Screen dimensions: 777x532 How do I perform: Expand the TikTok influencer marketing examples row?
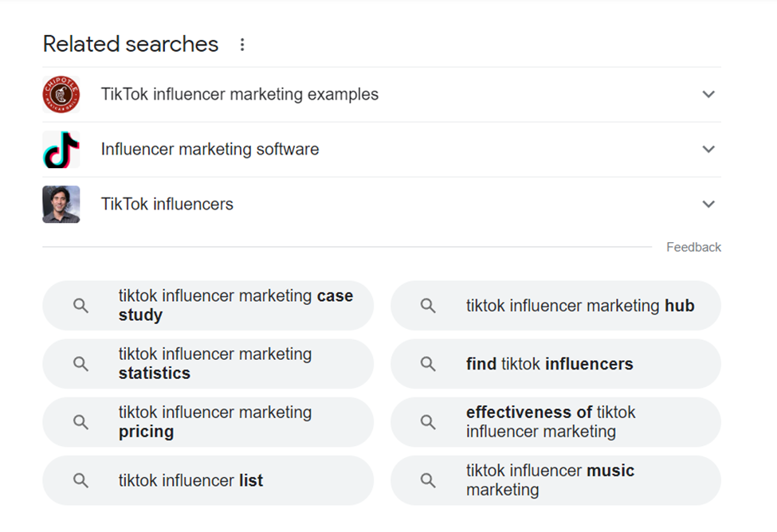(x=708, y=94)
